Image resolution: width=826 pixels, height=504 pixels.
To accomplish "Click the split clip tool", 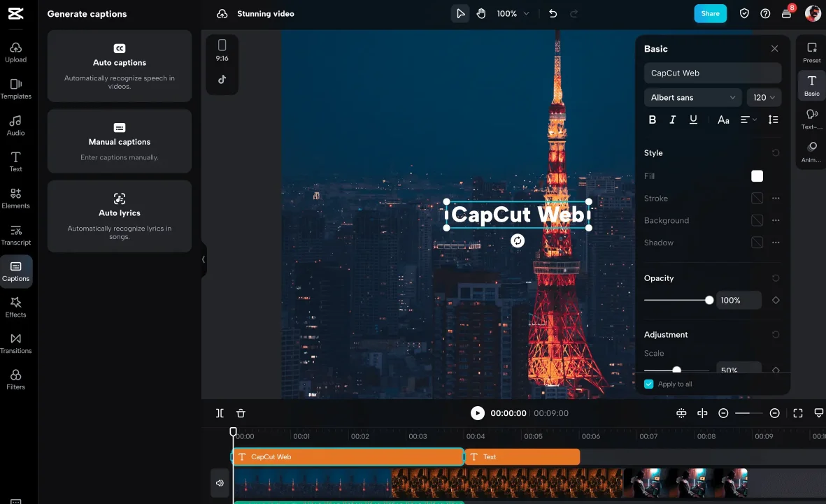I will coord(220,413).
